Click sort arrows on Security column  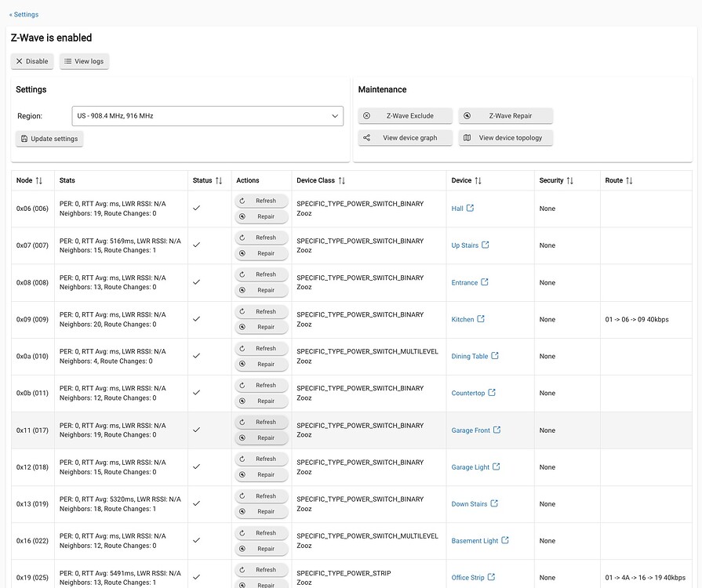coord(570,180)
